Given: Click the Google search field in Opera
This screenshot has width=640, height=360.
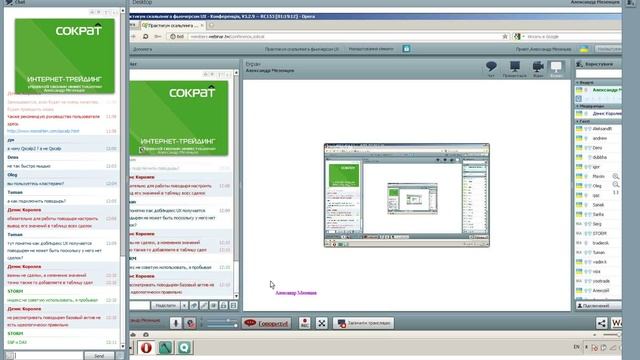Looking at the screenshot, I should click(x=573, y=36).
